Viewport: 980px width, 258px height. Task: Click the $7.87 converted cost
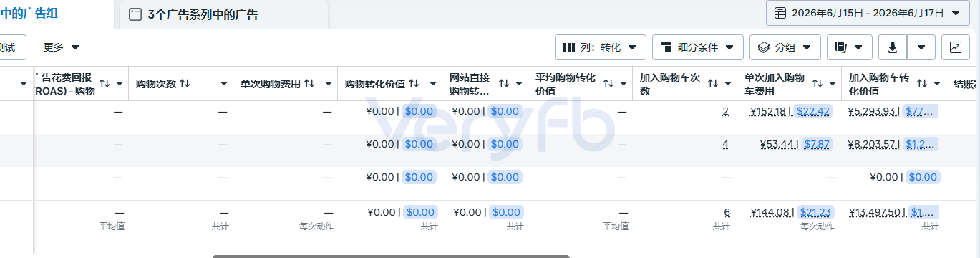(x=817, y=144)
